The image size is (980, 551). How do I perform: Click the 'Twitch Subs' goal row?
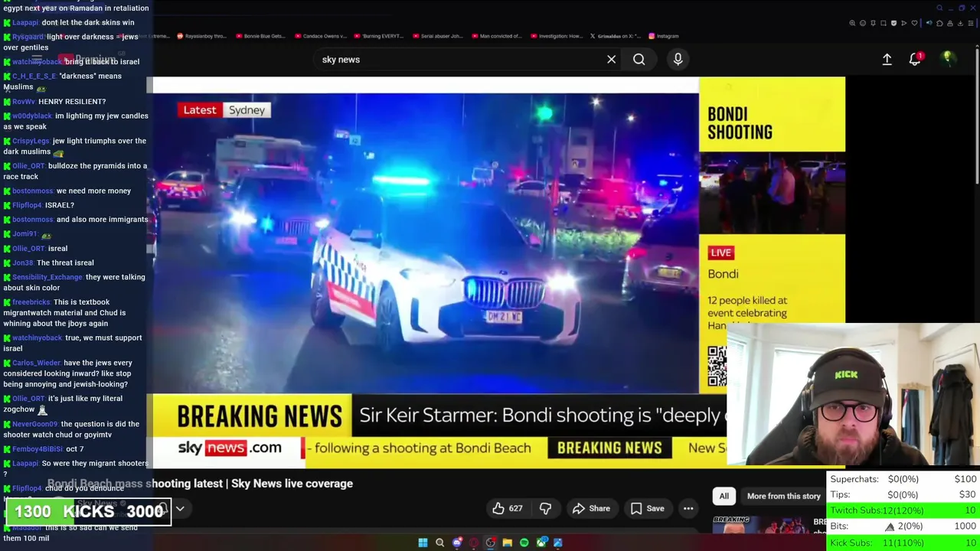pos(903,510)
